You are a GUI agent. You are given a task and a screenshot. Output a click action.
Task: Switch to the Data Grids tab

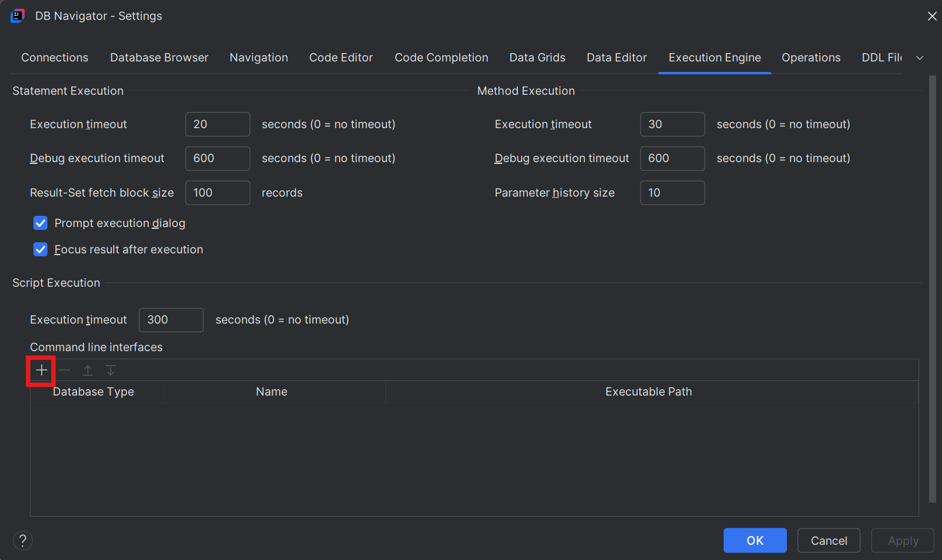(537, 57)
